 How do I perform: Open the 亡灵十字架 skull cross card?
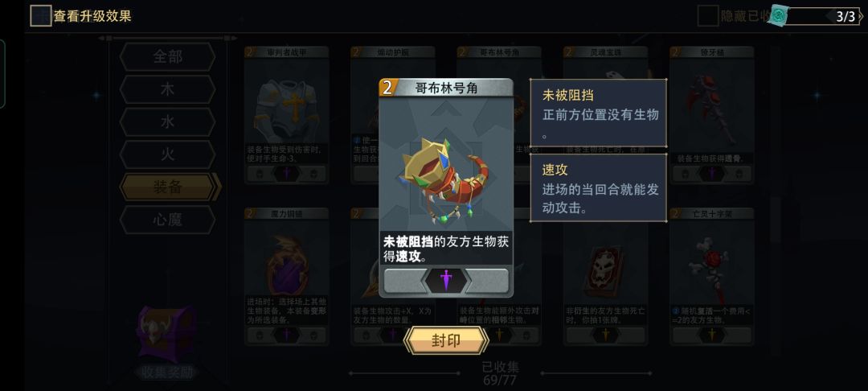712,276
